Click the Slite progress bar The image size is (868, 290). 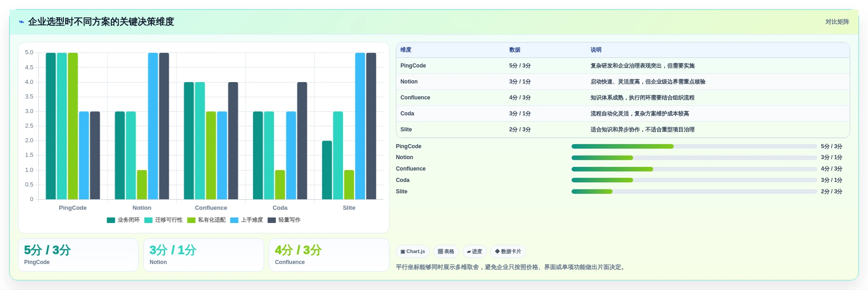[x=694, y=192]
